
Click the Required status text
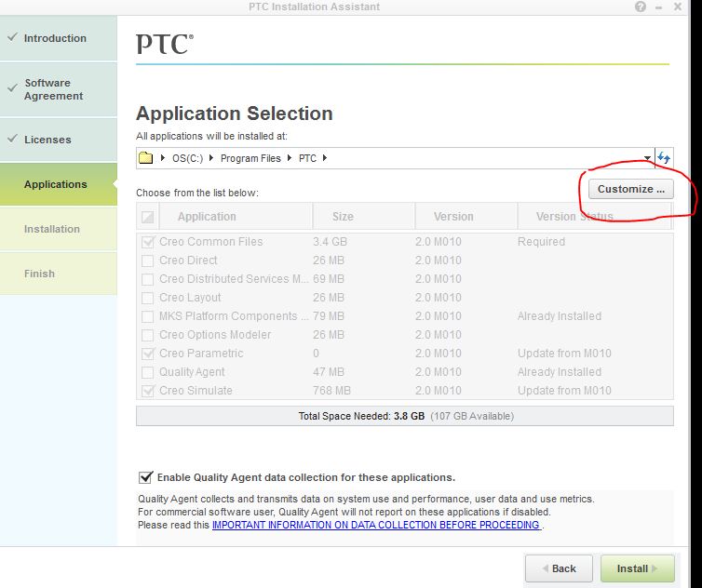tap(541, 242)
